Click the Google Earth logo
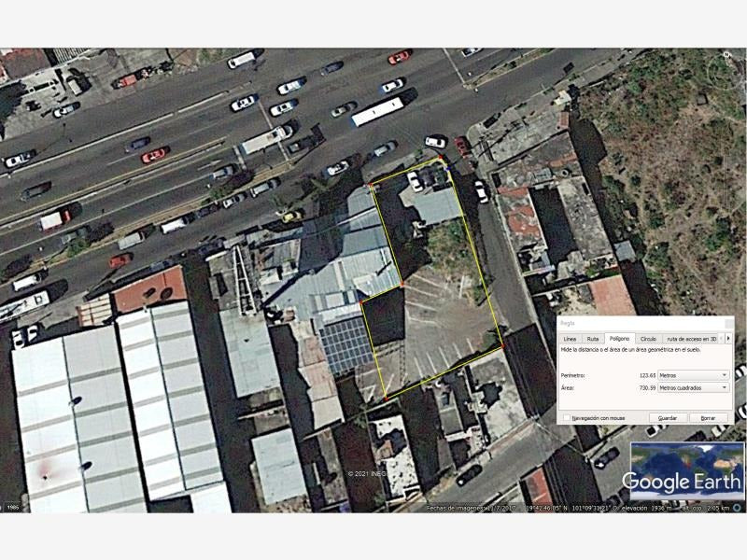The width and height of the screenshot is (747, 560). pyautogui.click(x=683, y=482)
